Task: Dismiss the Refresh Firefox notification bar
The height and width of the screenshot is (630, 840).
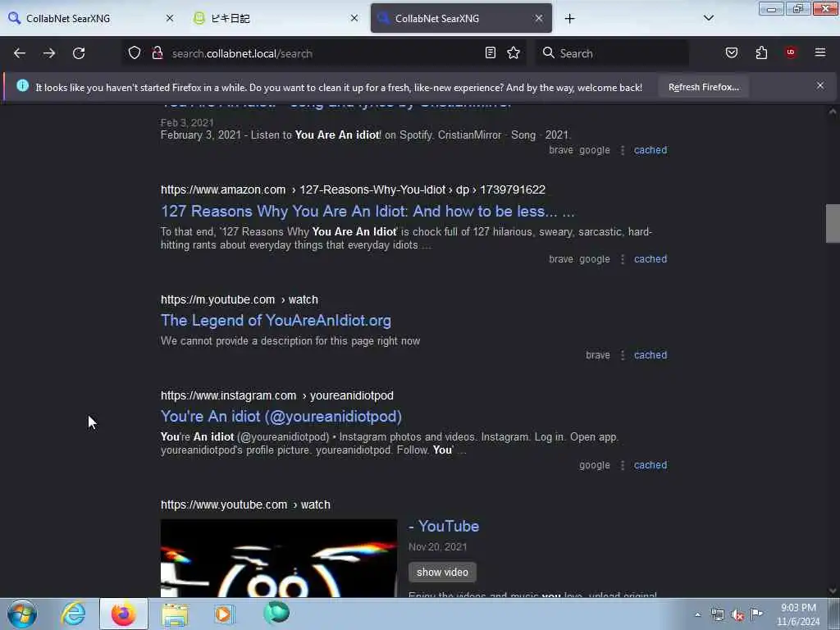Action: tap(820, 85)
